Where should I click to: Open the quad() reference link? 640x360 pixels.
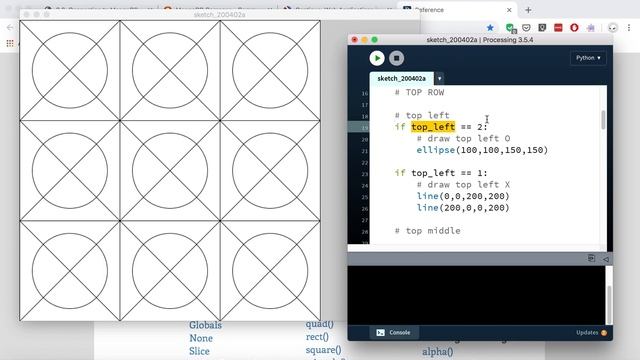coord(320,324)
